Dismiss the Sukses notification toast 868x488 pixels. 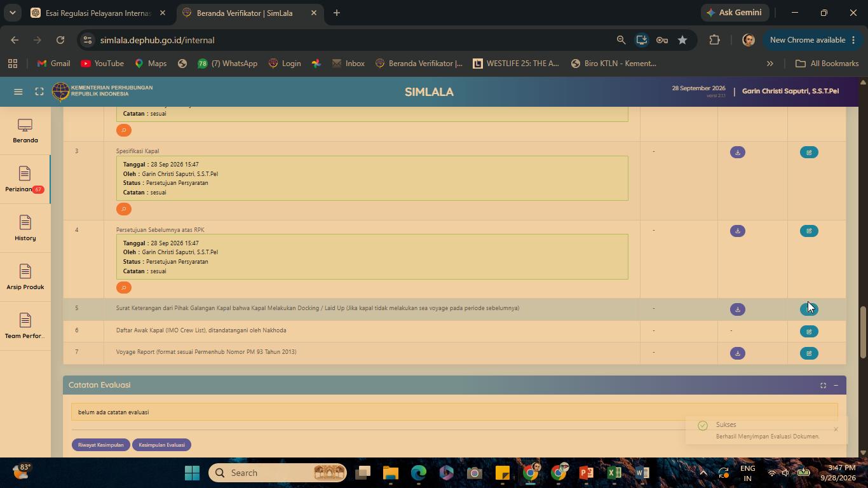pyautogui.click(x=836, y=430)
